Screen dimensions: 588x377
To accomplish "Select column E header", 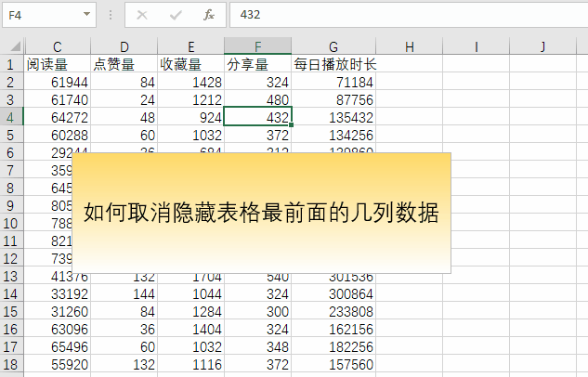I will coord(190,46).
